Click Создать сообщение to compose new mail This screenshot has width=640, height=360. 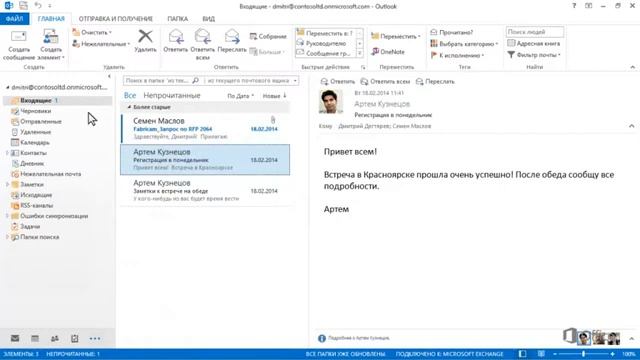pos(19,45)
